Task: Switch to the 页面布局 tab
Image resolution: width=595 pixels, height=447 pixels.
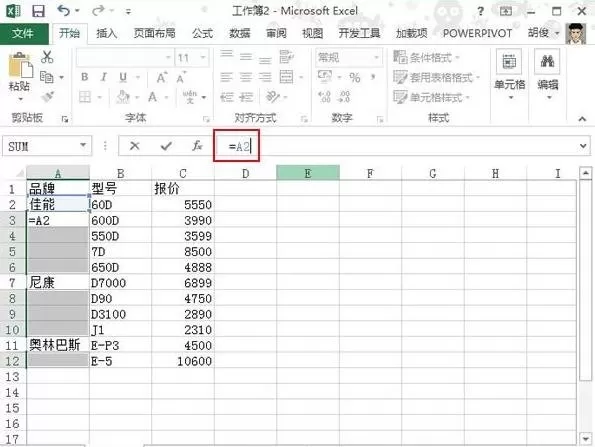Action: click(155, 34)
